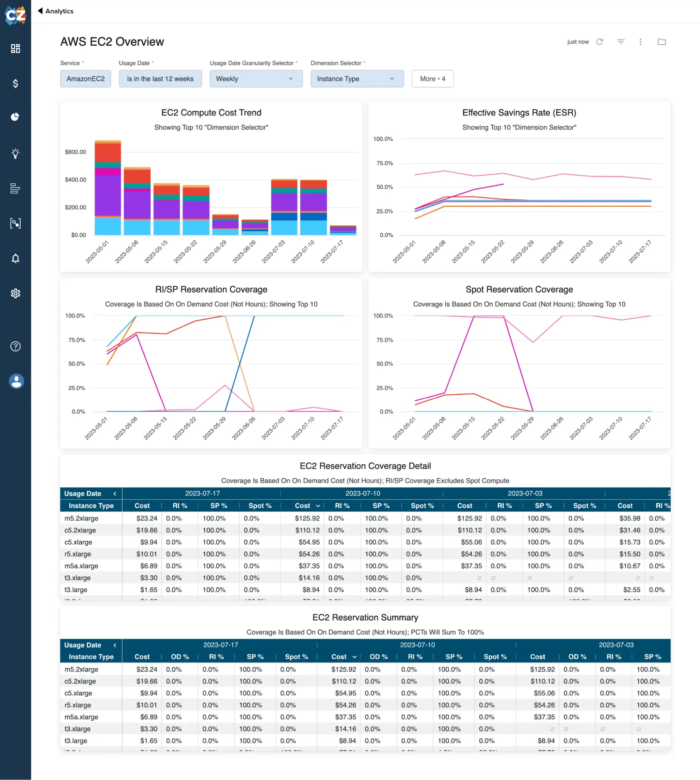Open the bell notifications icon

[x=15, y=258]
